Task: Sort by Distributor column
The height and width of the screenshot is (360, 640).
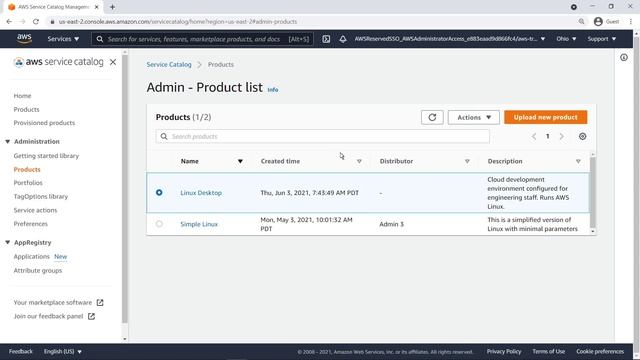Action: pos(467,161)
